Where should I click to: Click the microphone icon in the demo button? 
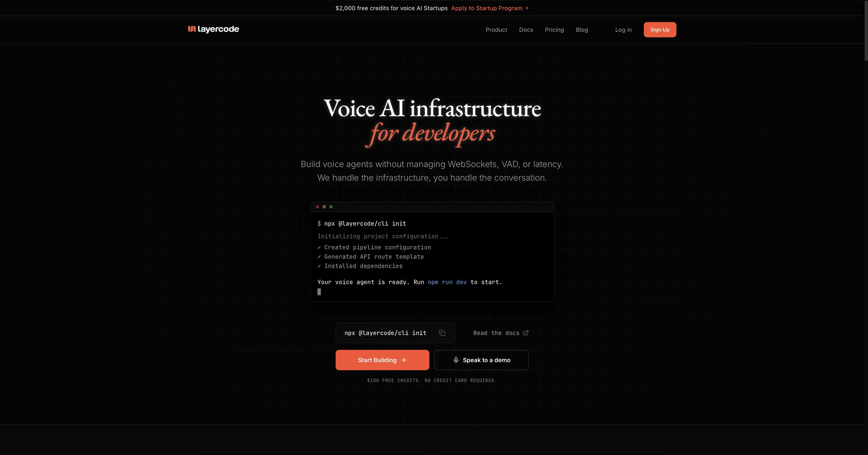456,360
